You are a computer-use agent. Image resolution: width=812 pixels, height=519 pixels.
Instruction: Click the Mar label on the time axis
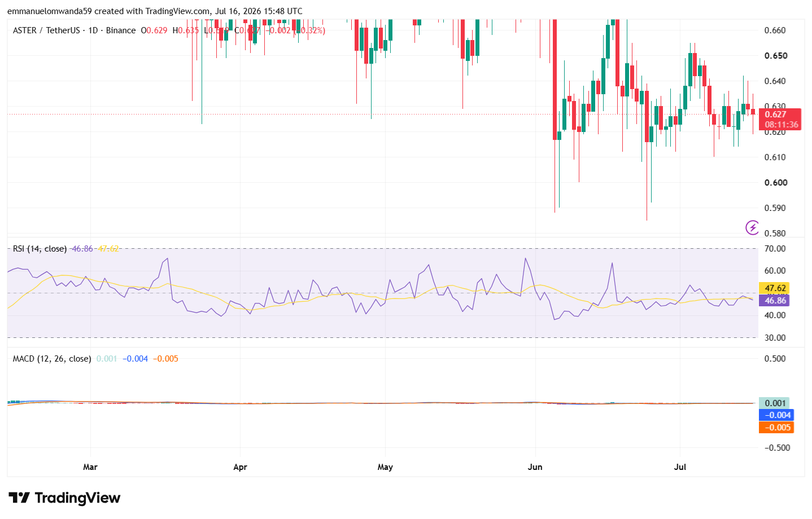coord(90,467)
